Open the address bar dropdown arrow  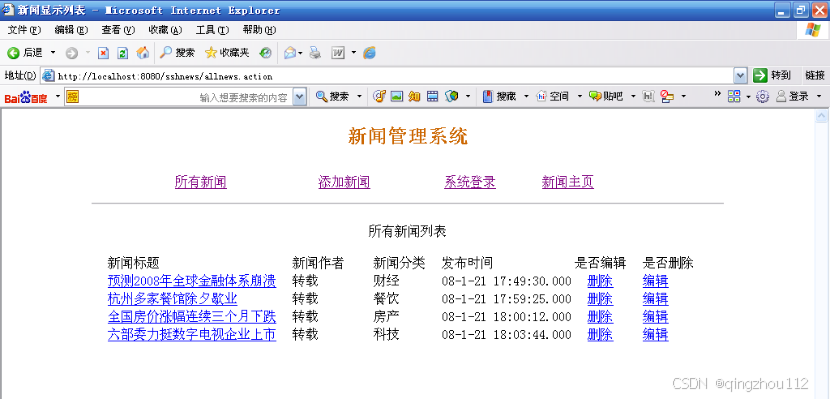[741, 76]
